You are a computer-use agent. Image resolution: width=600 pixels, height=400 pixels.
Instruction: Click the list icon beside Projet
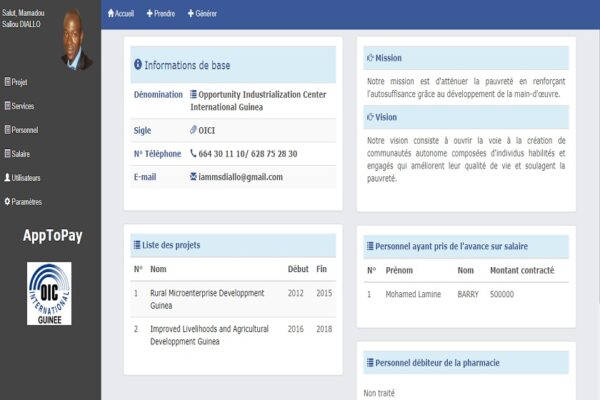(7, 82)
